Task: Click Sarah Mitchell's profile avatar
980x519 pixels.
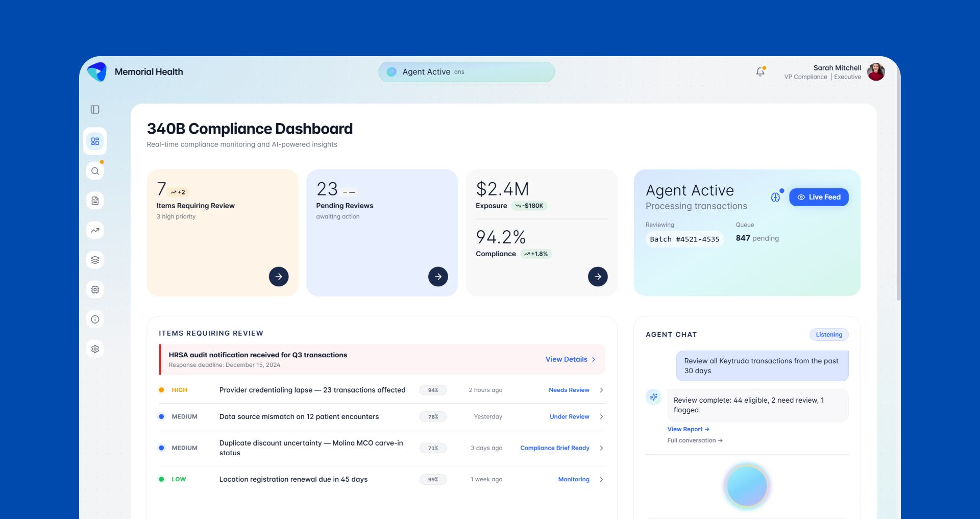Action: click(876, 72)
